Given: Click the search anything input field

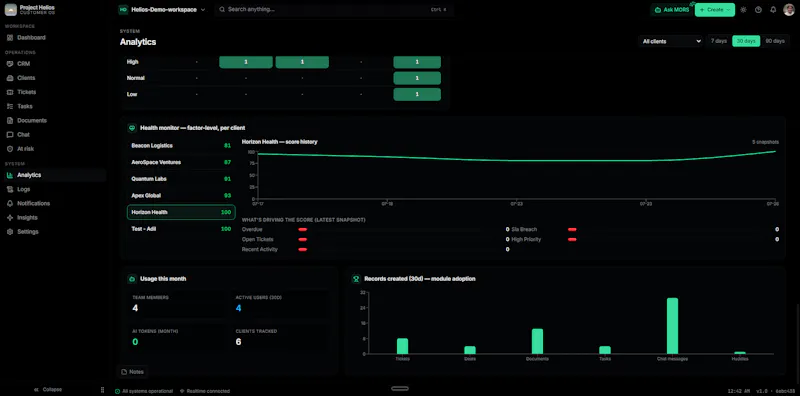Looking at the screenshot, I should (334, 10).
